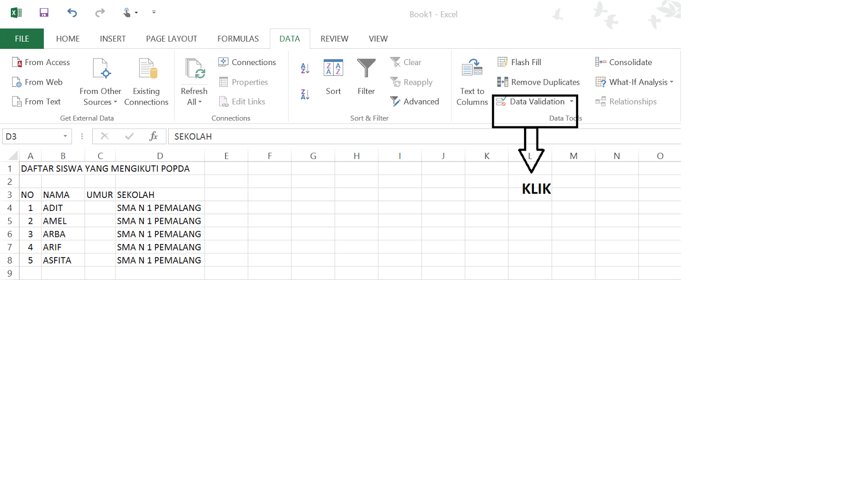Screen dimensions: 868x488
Task: Open the What-If Analysis dropdown
Action: pos(635,82)
